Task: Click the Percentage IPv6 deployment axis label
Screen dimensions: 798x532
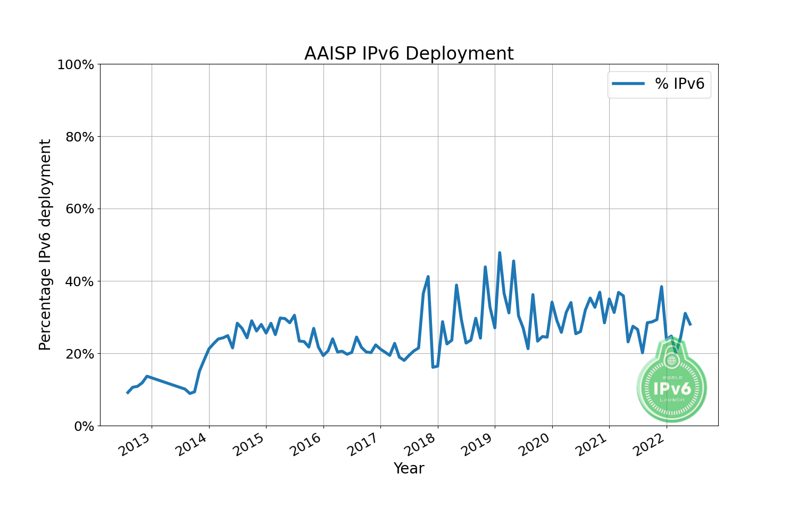Action: point(46,245)
